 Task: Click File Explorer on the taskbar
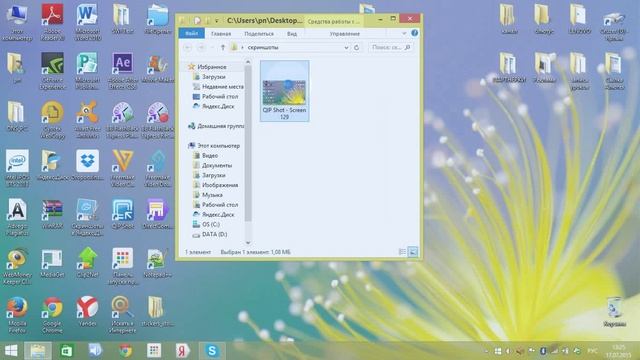[x=38, y=351]
